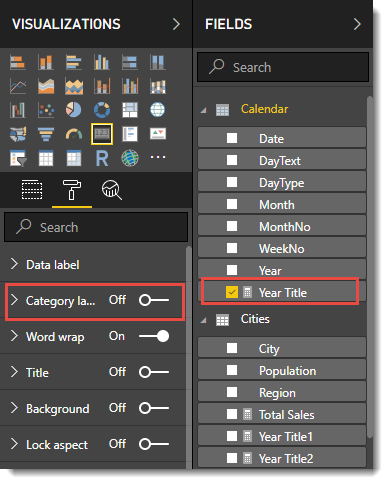Expand the Category label section chevron

[14, 300]
